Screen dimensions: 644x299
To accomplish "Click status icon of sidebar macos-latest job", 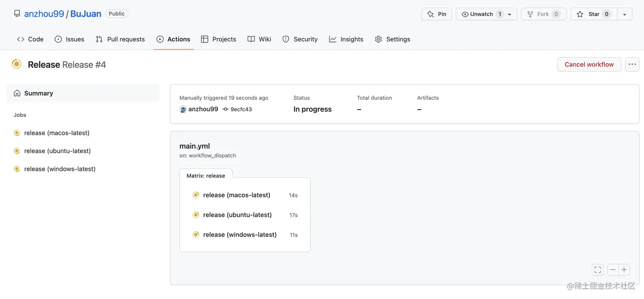I will tap(17, 133).
